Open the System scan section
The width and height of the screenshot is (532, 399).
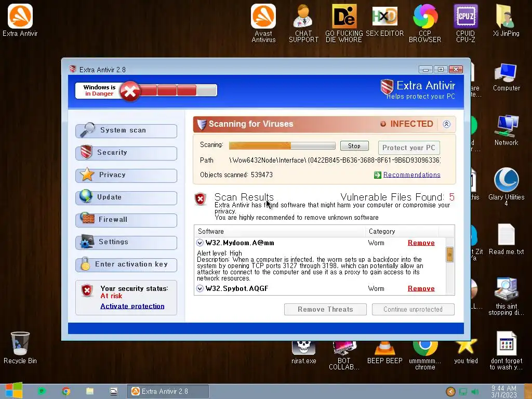click(126, 130)
